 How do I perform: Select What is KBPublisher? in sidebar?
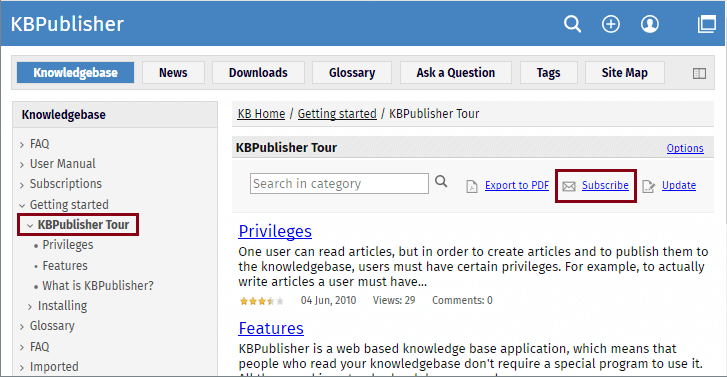click(x=98, y=286)
